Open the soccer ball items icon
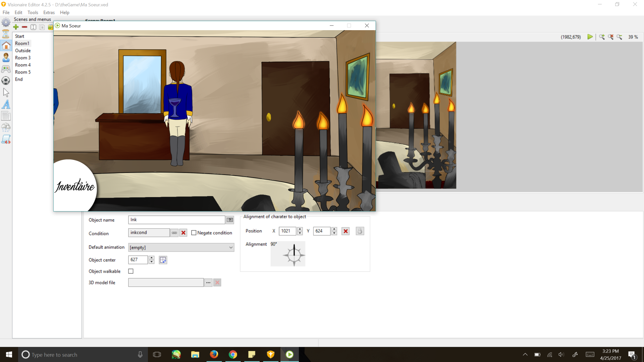Screen dimensions: 644x362 [6, 81]
